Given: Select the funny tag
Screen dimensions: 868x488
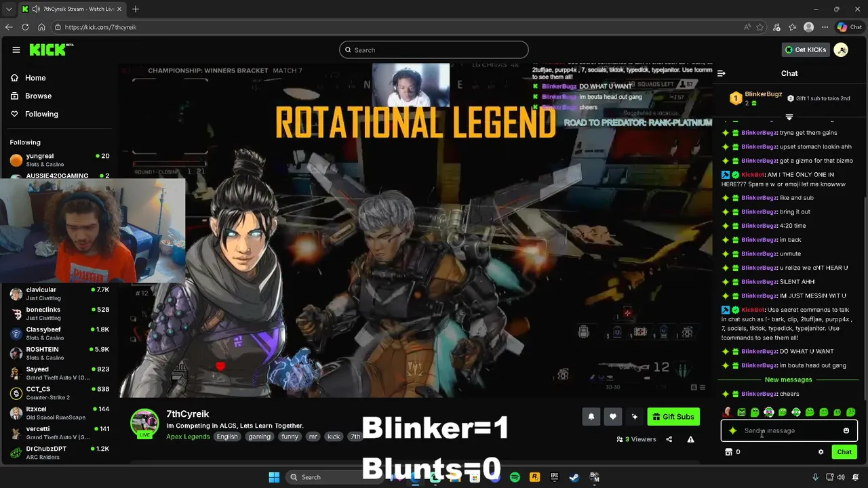Looking at the screenshot, I should [x=290, y=436].
